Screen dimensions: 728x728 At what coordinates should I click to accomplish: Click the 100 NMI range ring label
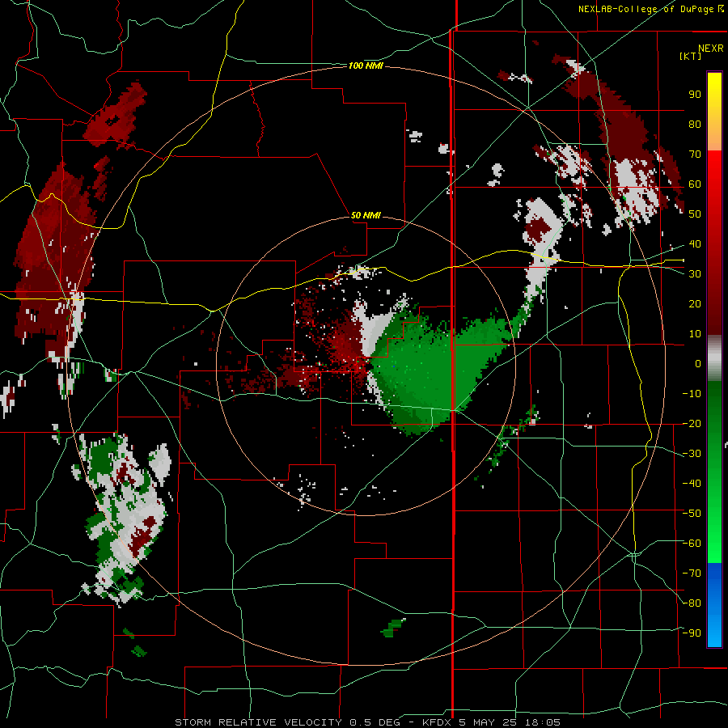click(x=366, y=66)
